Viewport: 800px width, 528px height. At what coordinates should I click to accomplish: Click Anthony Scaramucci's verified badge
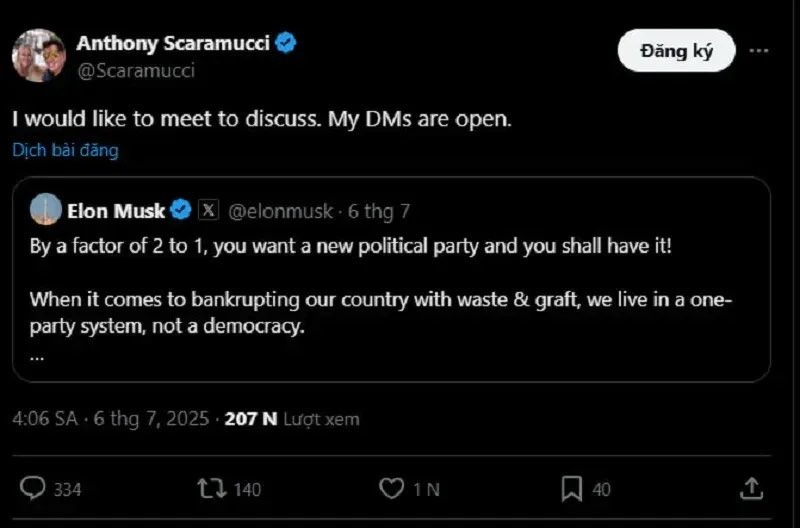[286, 43]
